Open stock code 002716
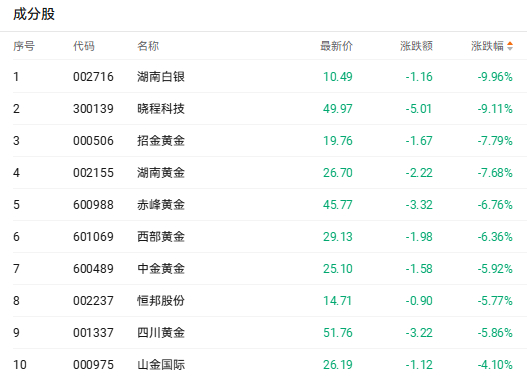Screen dimensions: 527x379 (x=93, y=77)
